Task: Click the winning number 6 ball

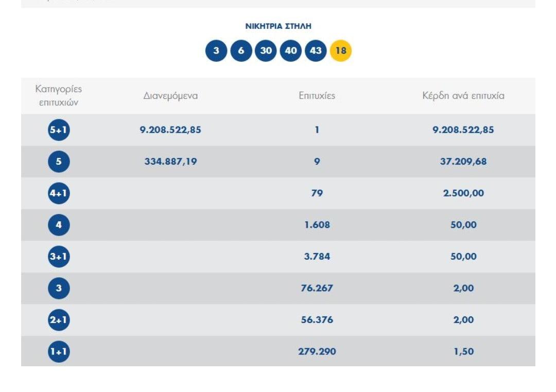Action: [x=241, y=51]
